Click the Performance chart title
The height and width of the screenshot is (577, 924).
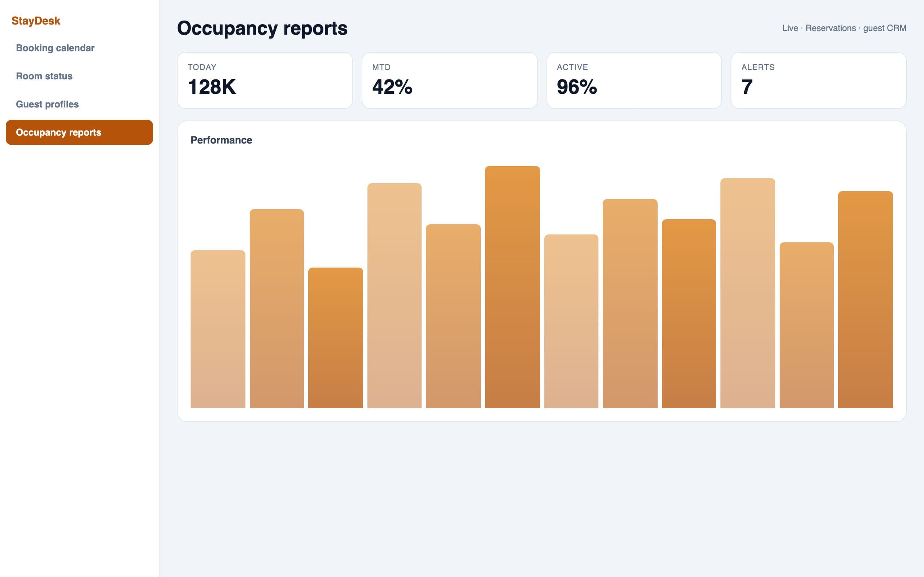click(222, 140)
